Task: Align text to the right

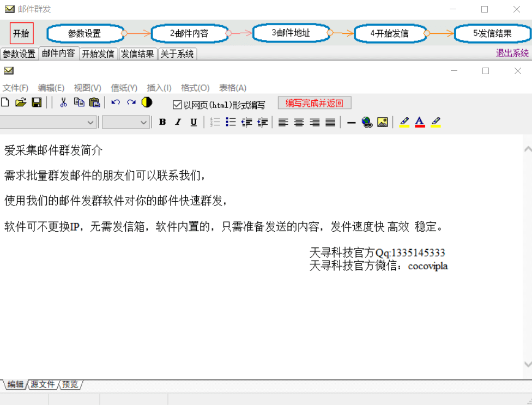Action: pos(315,122)
